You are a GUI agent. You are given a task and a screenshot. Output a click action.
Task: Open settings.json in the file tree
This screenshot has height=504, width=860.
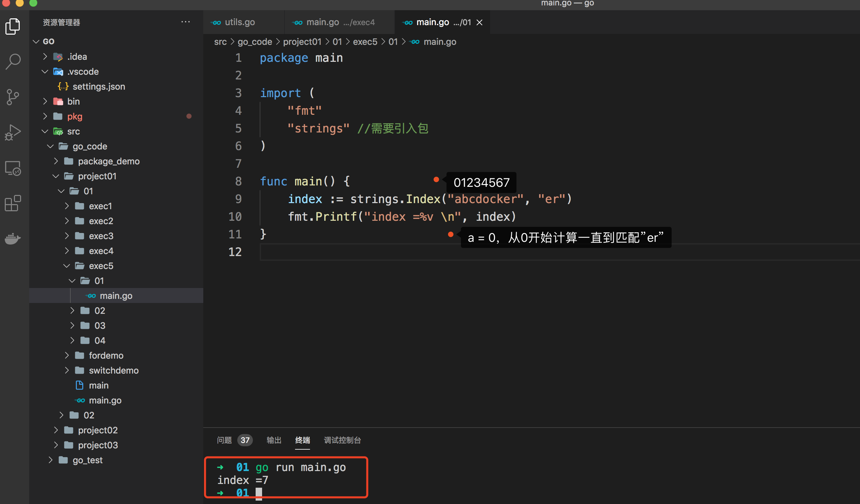tap(99, 87)
